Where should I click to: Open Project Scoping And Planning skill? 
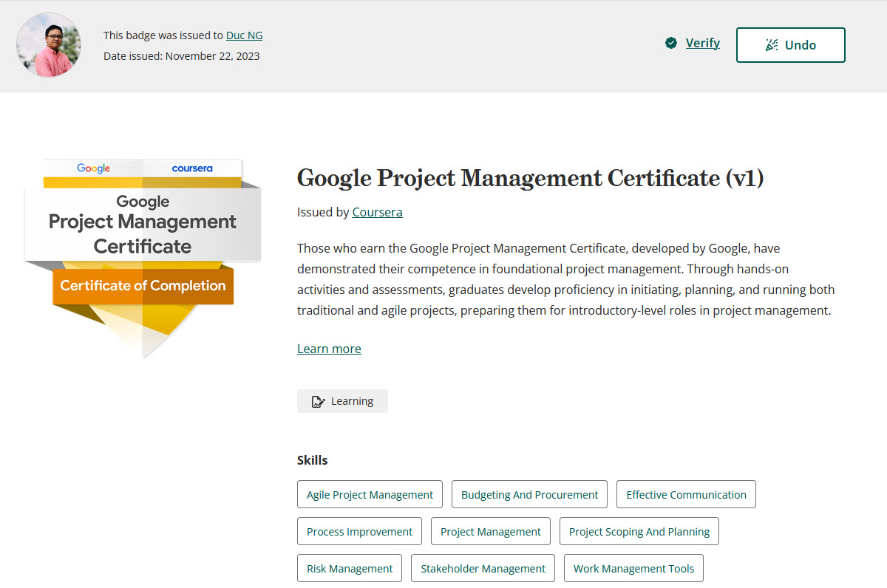(639, 532)
